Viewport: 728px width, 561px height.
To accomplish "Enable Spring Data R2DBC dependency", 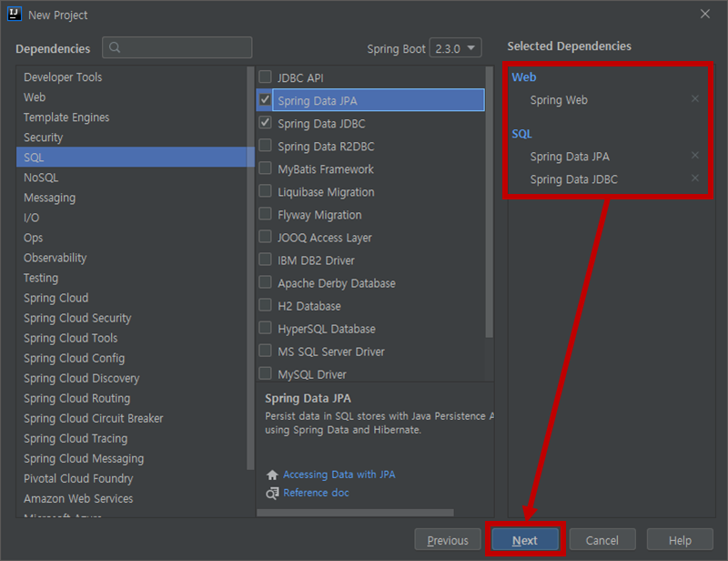I will click(265, 145).
